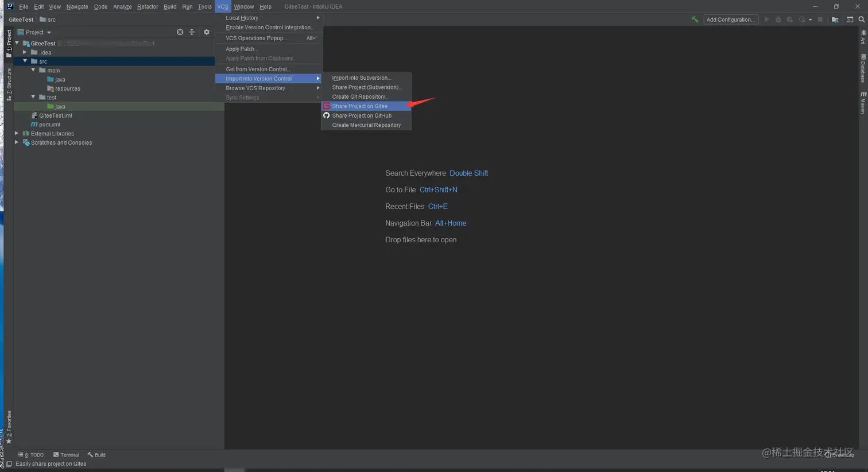
Task: Click the src breadcrumb
Action: (48, 20)
